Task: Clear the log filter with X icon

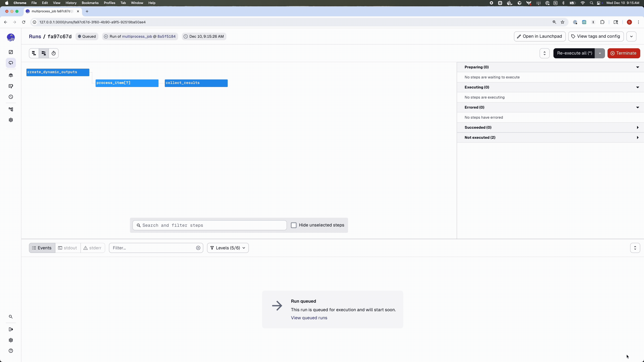Action: (198, 248)
